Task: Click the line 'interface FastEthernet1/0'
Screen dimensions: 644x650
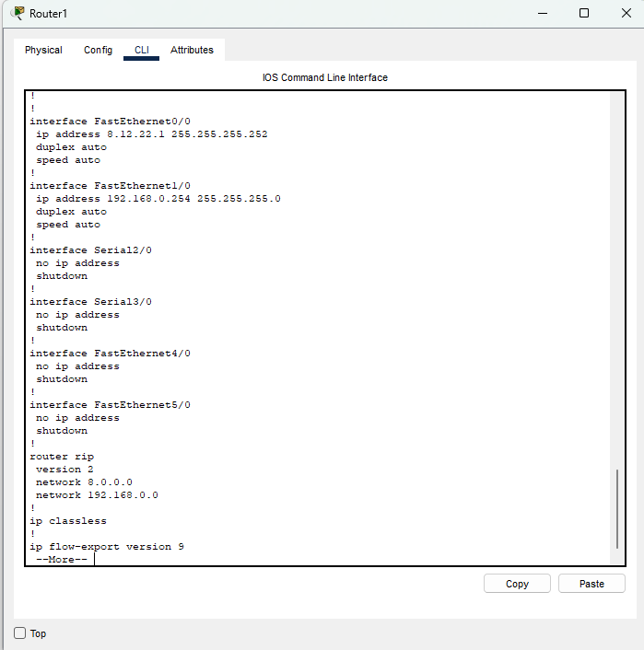Action: click(x=110, y=186)
